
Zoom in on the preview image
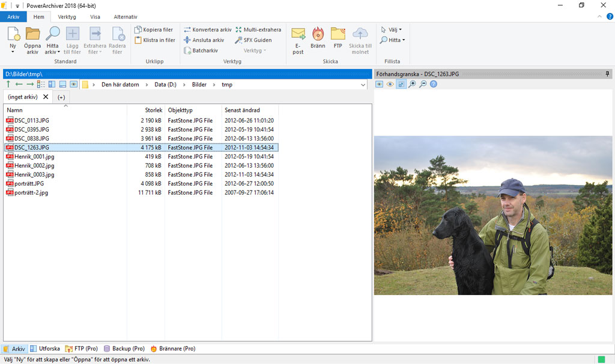coord(412,84)
